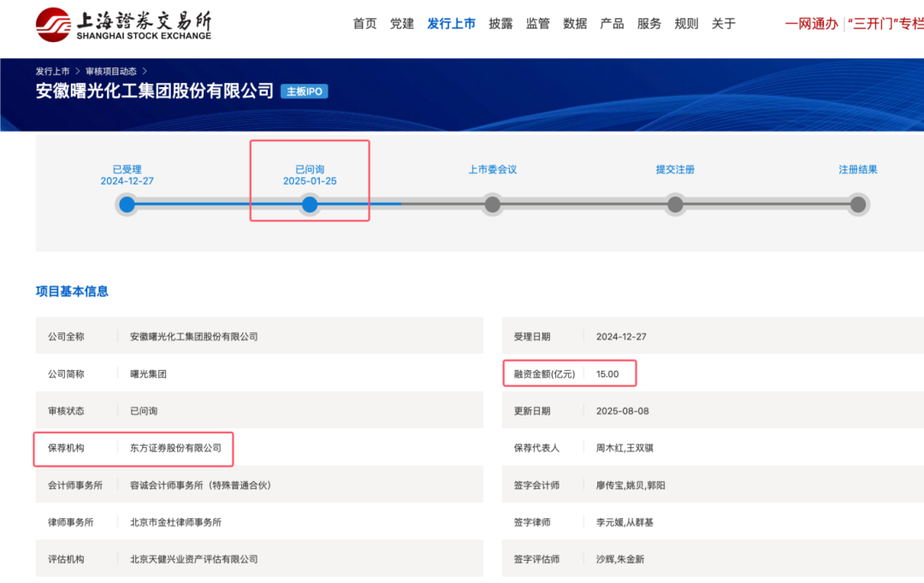This screenshot has height=583, width=924.
Task: Open the 一网通办 link
Action: pos(811,24)
